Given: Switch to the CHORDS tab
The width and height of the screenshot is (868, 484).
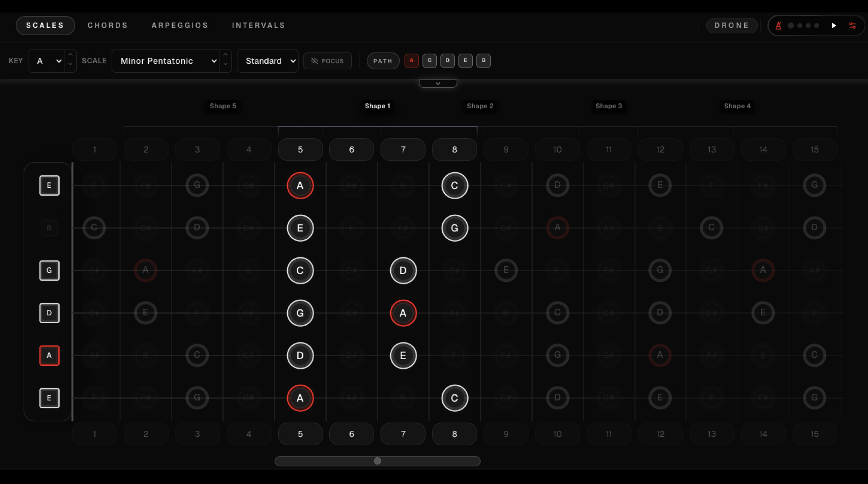Looking at the screenshot, I should point(107,25).
